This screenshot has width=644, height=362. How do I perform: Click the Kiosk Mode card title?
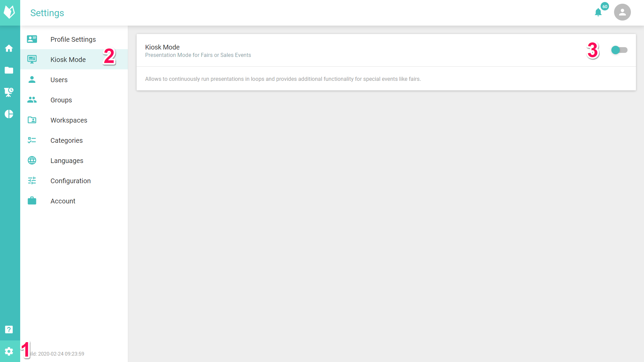(x=162, y=47)
